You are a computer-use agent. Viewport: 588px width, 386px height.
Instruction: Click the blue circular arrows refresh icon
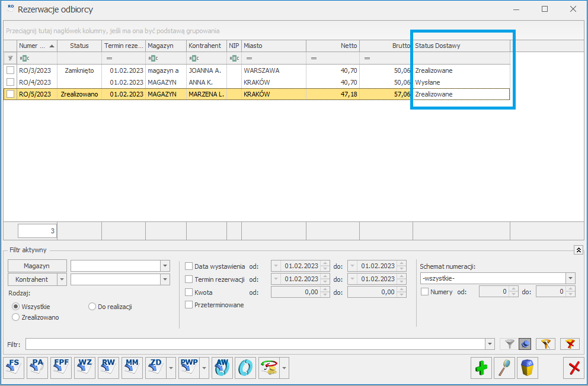(x=245, y=368)
